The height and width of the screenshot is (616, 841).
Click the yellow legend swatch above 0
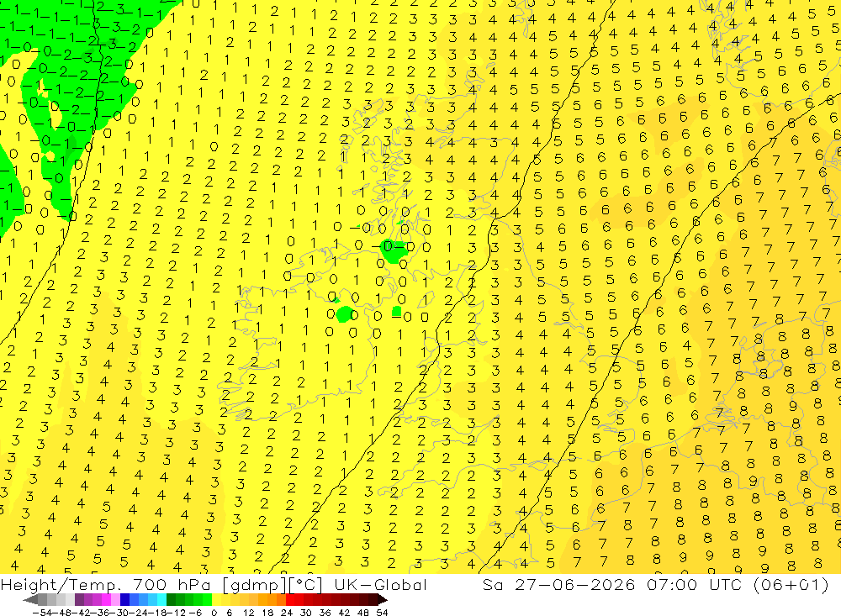[217, 599]
